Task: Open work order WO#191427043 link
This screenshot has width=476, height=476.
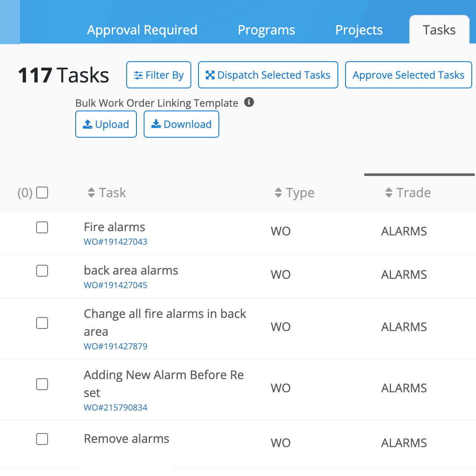Action: 116,242
